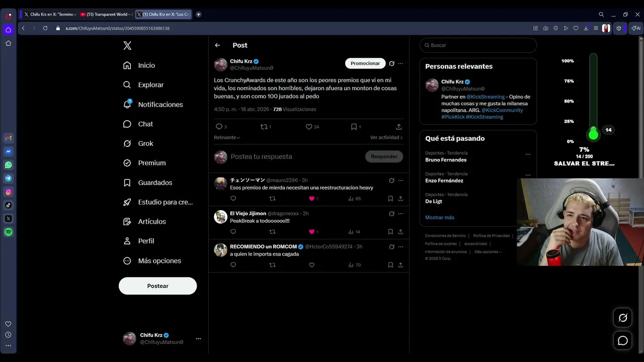Bookmark the main post
The image size is (644, 362).
[x=354, y=127]
